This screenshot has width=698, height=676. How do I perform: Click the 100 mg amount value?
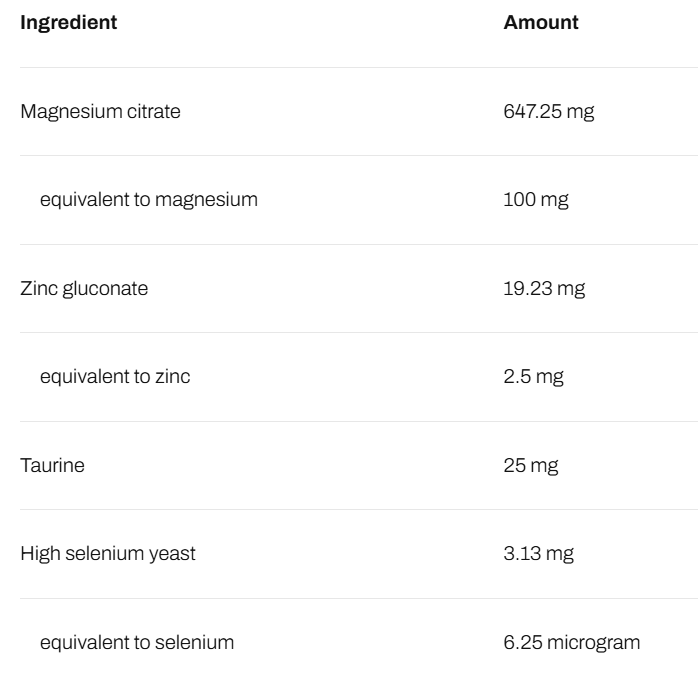tap(536, 200)
